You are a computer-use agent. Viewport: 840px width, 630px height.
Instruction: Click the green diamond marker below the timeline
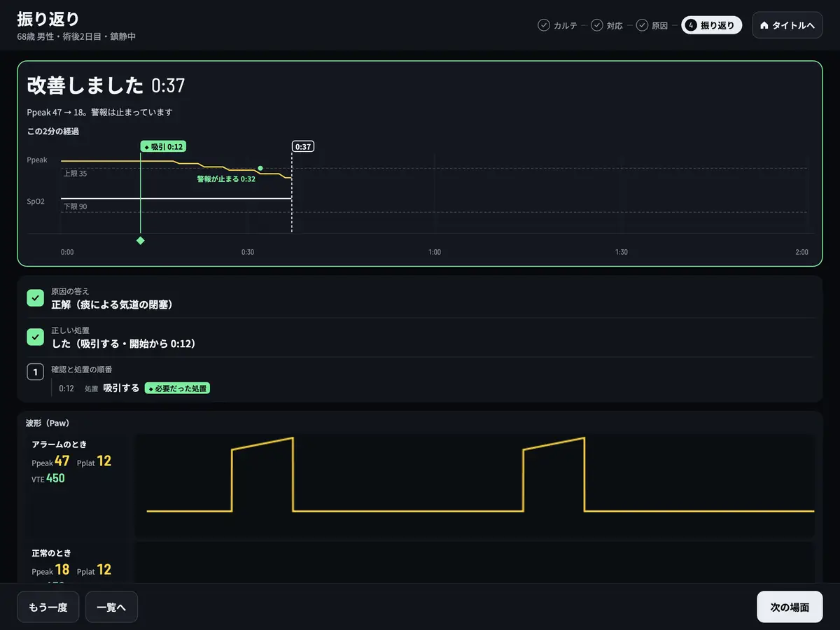point(141,241)
